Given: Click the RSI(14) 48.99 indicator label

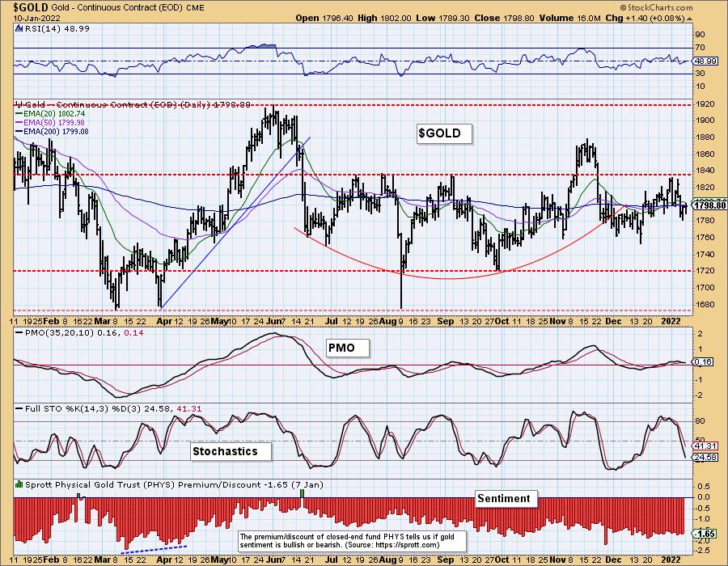Looking at the screenshot, I should pyautogui.click(x=57, y=28).
